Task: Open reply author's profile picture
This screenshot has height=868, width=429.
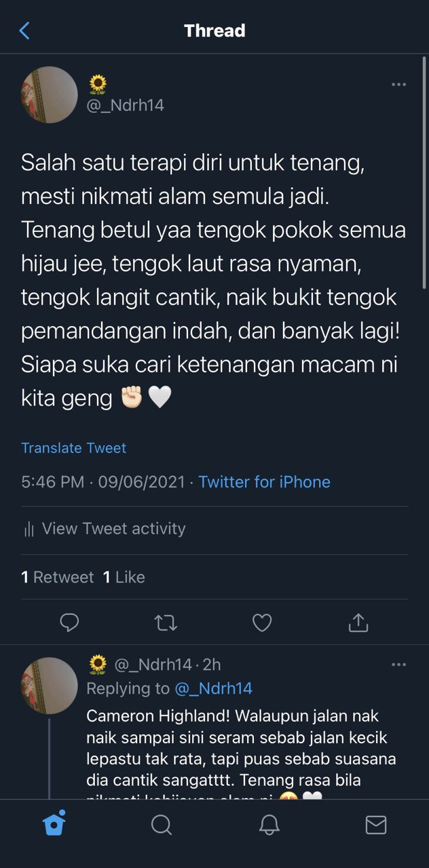Action: 49,686
